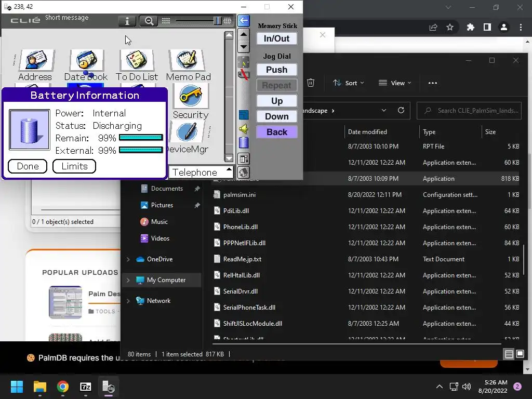Click the crossed-out memory card icon
The height and width of the screenshot is (399, 532).
point(244,74)
